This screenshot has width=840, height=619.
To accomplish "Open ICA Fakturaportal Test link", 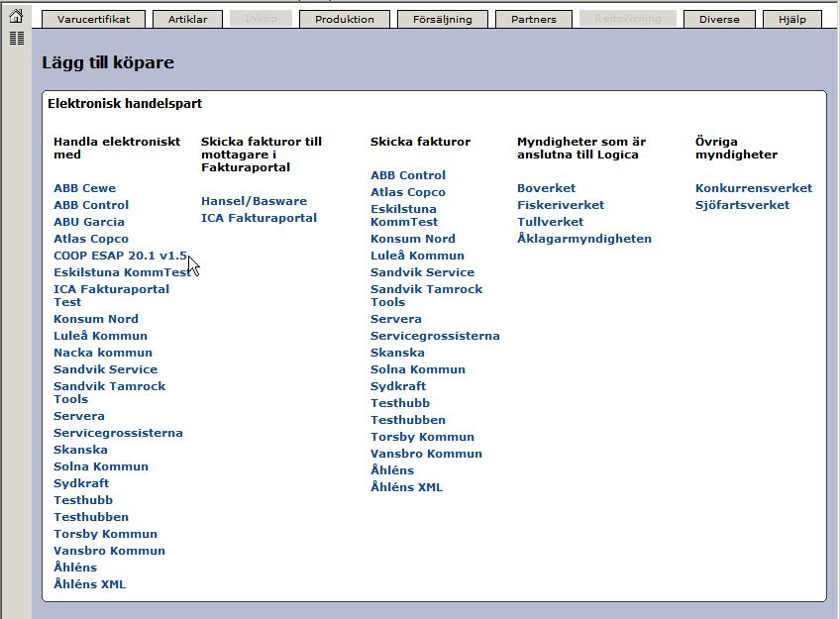I will tap(111, 295).
